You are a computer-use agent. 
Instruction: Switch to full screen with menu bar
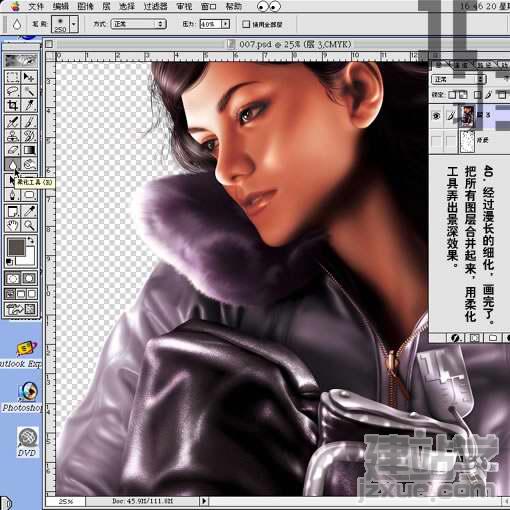coord(21,294)
